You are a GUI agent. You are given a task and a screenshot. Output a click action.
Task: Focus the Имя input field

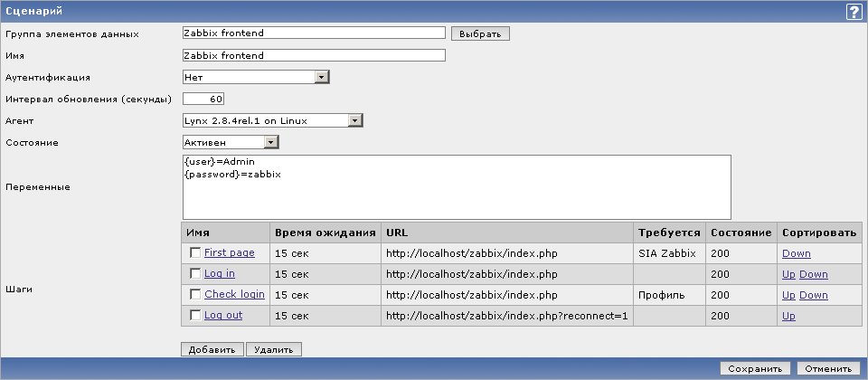(x=314, y=55)
